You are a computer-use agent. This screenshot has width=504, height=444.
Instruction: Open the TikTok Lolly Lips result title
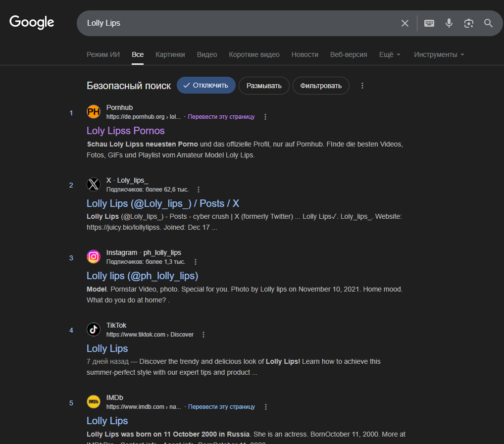click(107, 348)
